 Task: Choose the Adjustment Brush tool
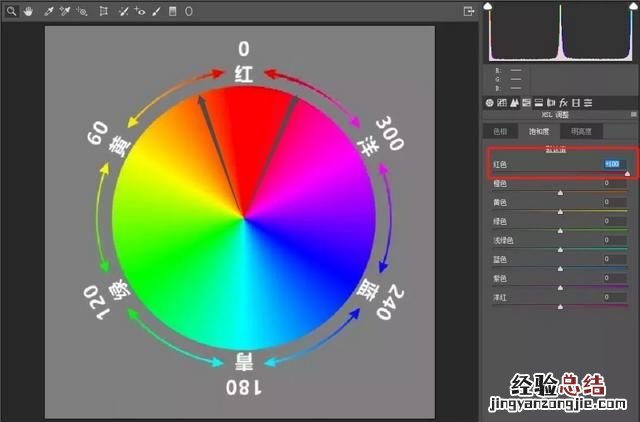coord(157,10)
